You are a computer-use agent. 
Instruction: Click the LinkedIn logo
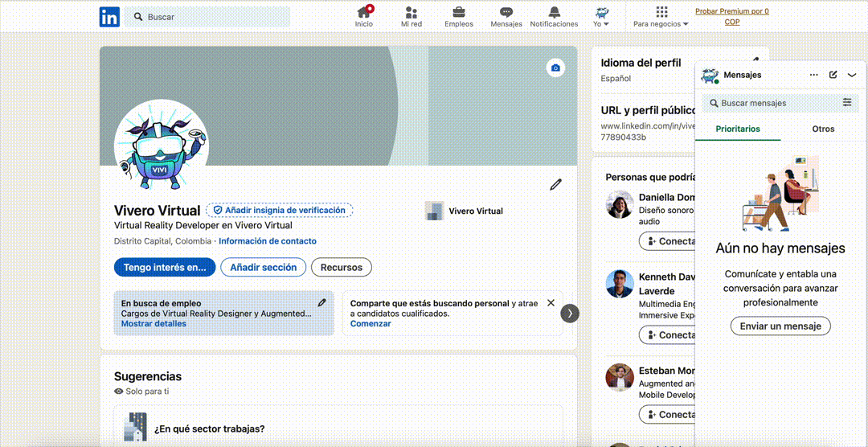coord(109,17)
